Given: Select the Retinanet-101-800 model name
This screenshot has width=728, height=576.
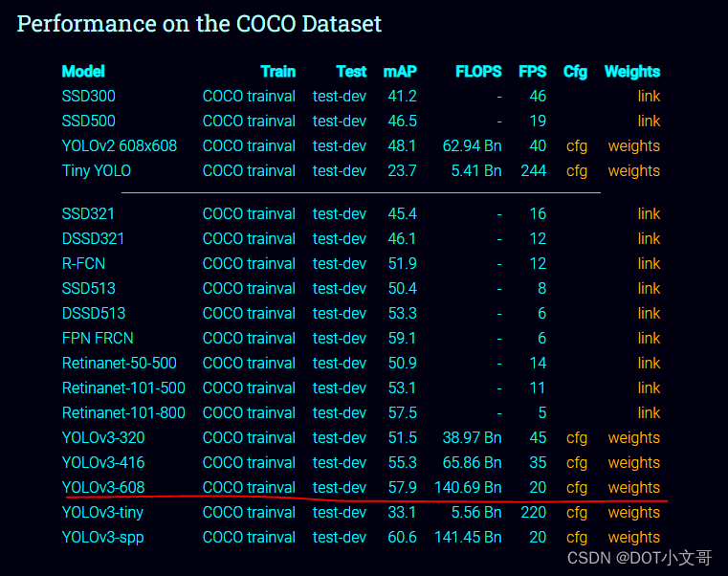Looking at the screenshot, I should [x=123, y=412].
